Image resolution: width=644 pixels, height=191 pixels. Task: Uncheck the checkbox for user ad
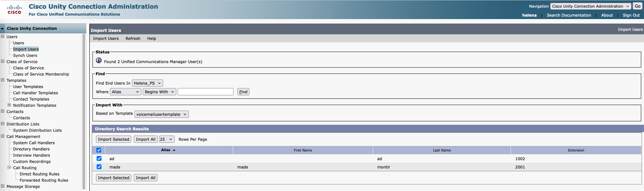click(x=99, y=158)
